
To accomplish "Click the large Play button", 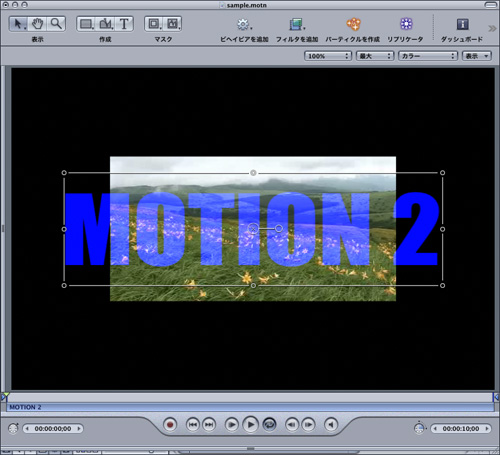I will (251, 424).
